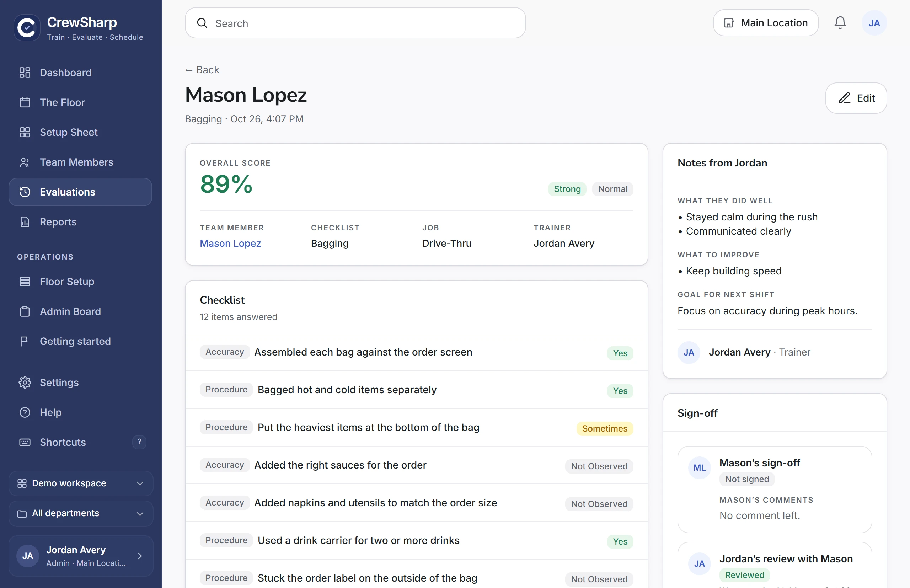Open Admin Board from Operations
The height and width of the screenshot is (588, 910).
click(80, 311)
